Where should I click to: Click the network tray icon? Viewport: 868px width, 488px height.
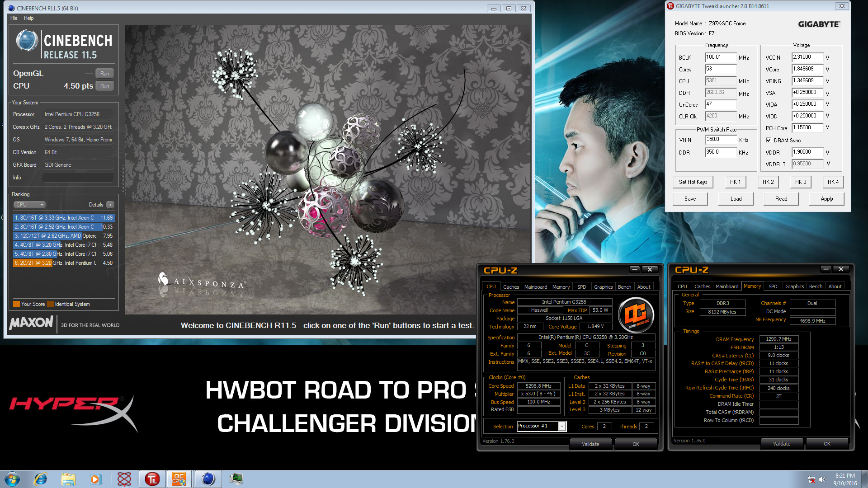click(811, 479)
